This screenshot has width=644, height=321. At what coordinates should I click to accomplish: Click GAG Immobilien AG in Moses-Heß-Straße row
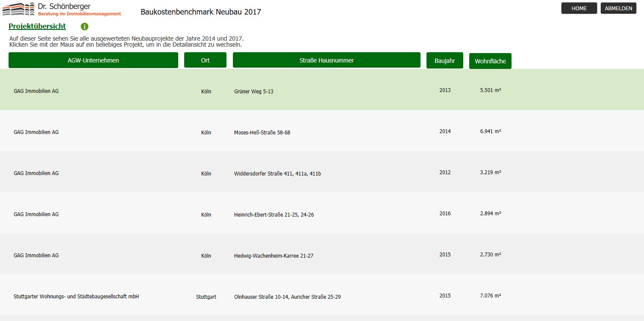pos(36,132)
